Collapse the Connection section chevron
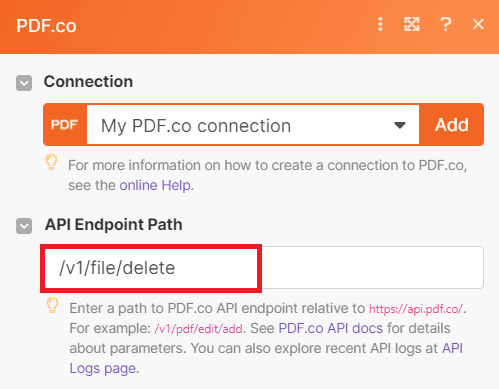The width and height of the screenshot is (499, 389). click(24, 83)
